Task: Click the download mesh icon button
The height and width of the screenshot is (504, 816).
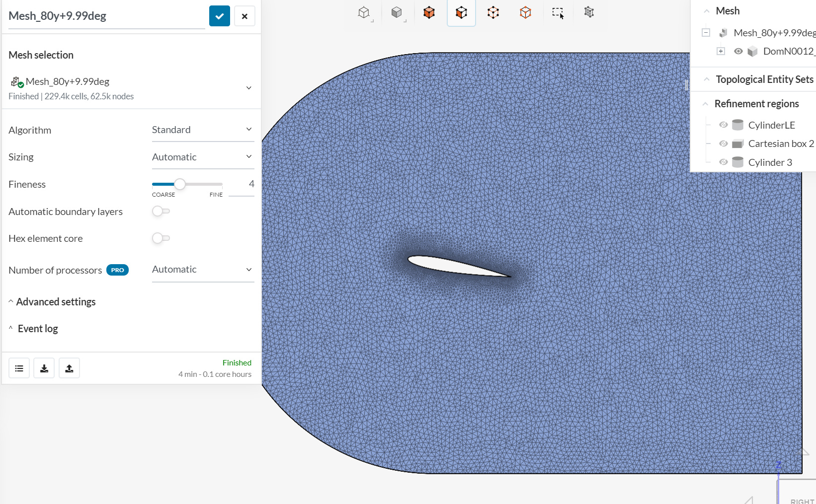Action: [44, 368]
